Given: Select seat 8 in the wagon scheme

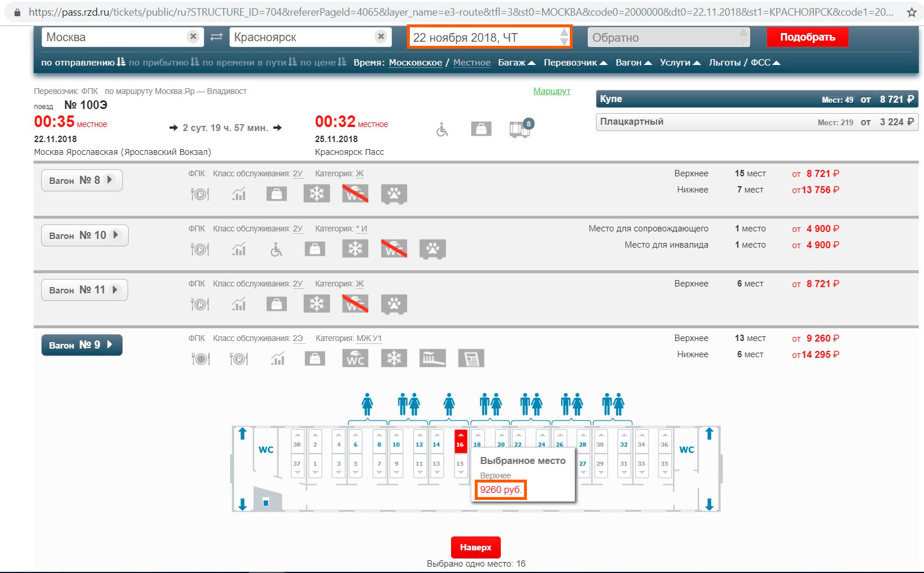Looking at the screenshot, I should coord(379,442).
